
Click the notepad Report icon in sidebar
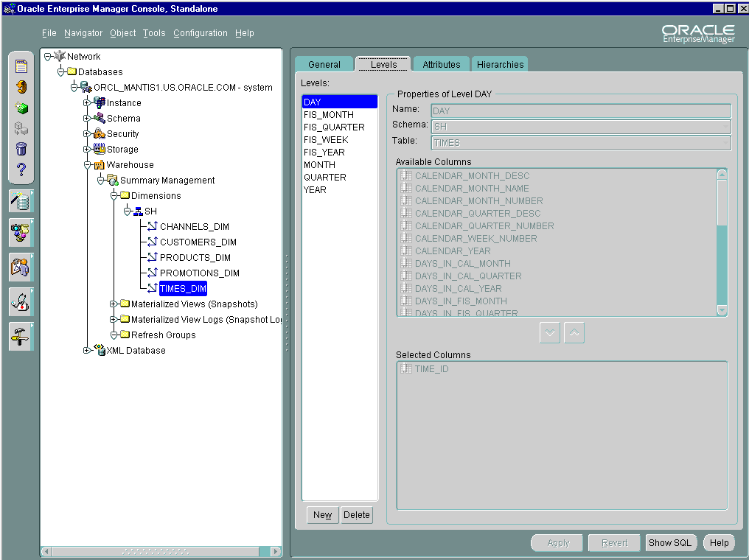[x=21, y=66]
